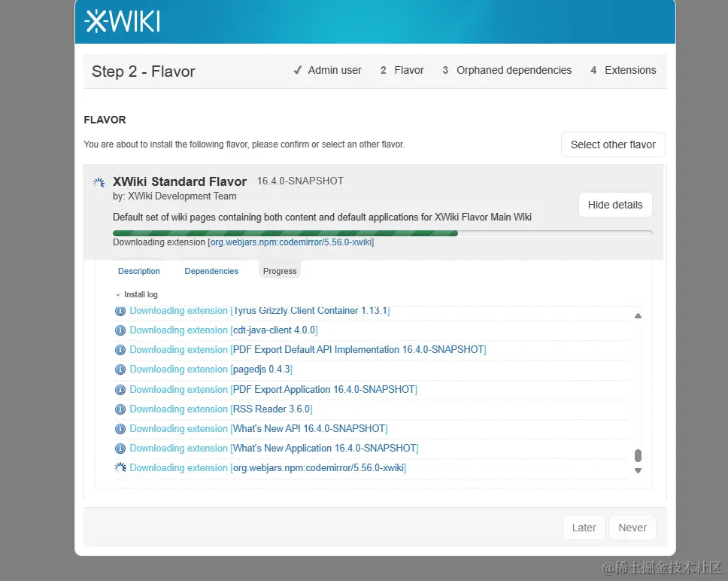
Task: Open codemirror link in last log row
Action: tap(319, 467)
